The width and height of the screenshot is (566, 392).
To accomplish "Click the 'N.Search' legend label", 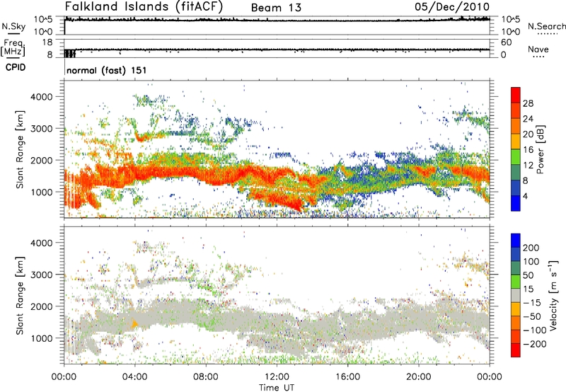I will click(546, 26).
